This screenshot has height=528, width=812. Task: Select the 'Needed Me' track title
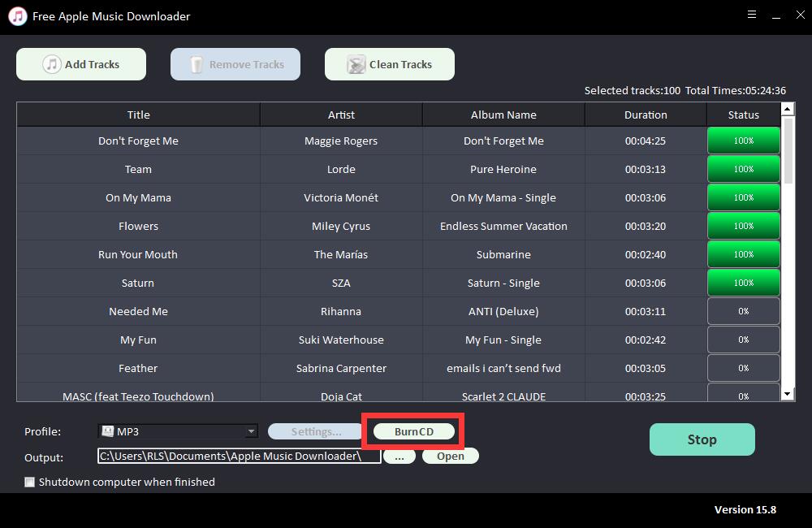click(x=138, y=311)
